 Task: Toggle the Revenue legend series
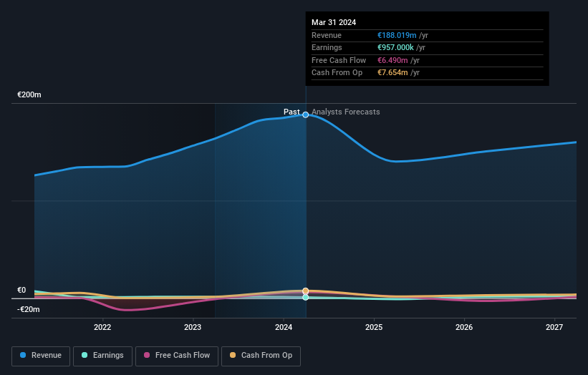[x=41, y=356]
